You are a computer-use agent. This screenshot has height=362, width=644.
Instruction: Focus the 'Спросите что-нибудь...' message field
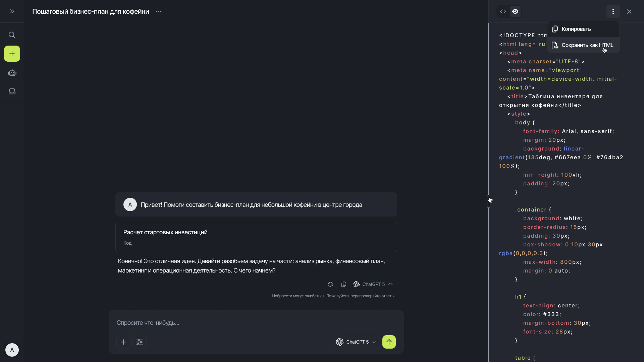pyautogui.click(x=255, y=323)
